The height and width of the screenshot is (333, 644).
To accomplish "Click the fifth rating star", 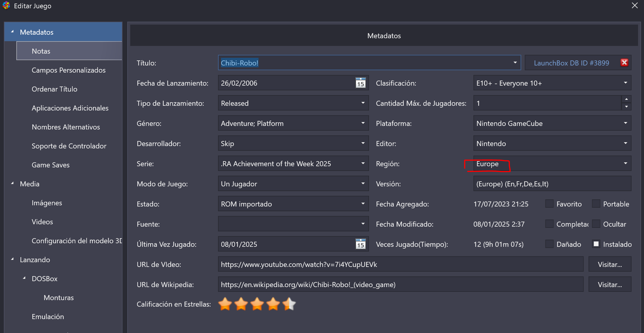I will pos(289,304).
